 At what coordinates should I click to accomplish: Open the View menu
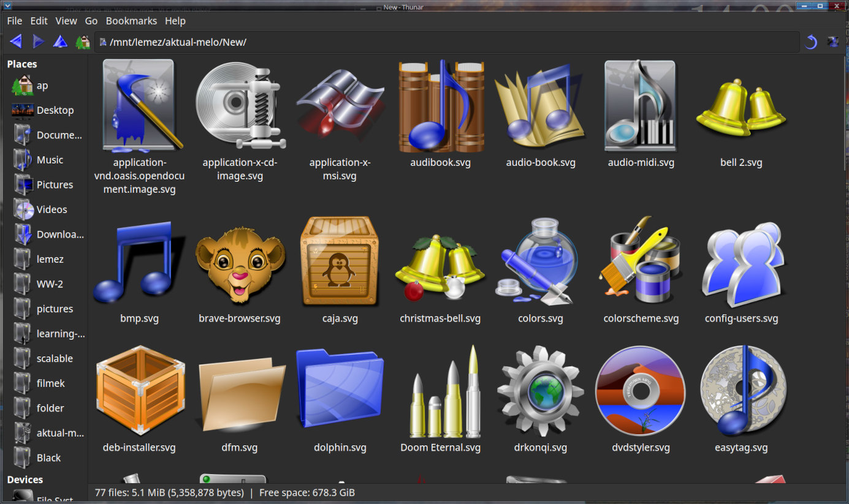click(66, 21)
